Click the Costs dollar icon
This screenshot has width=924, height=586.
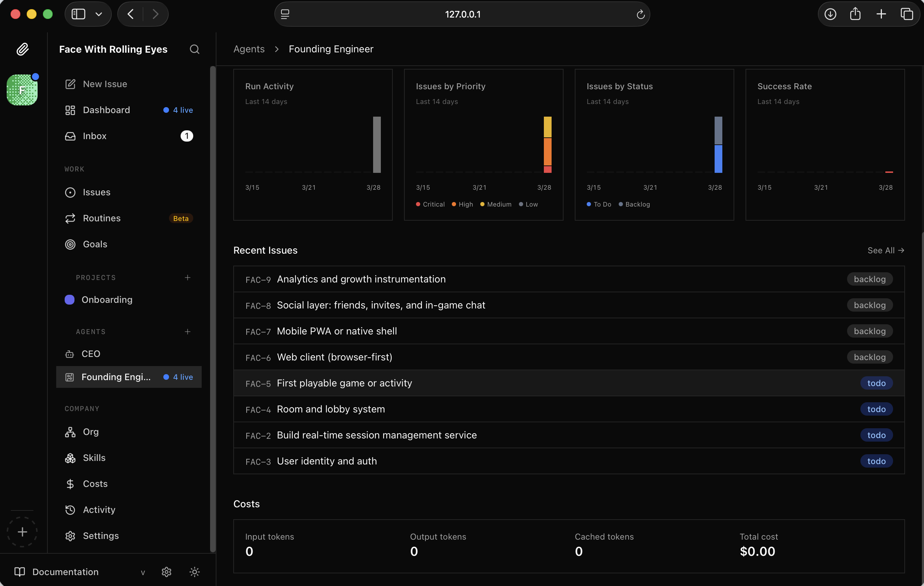click(70, 484)
